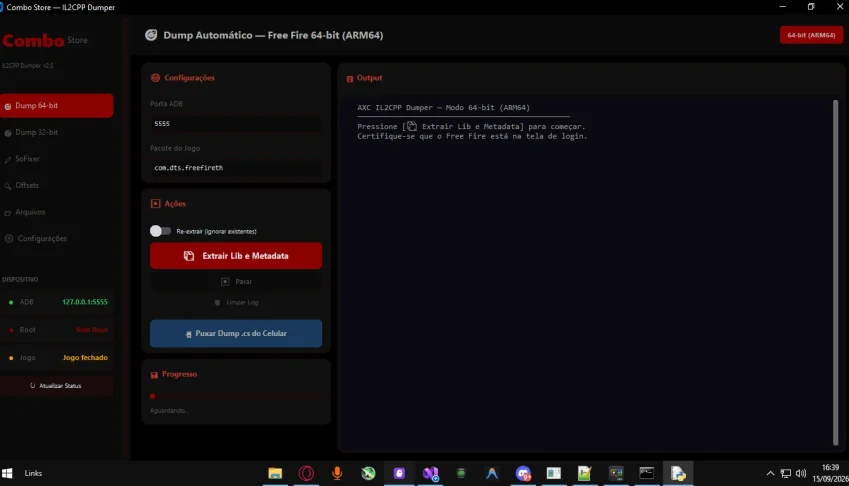This screenshot has height=486, width=849.
Task: Click the Ações panel play icon
Action: coord(155,203)
